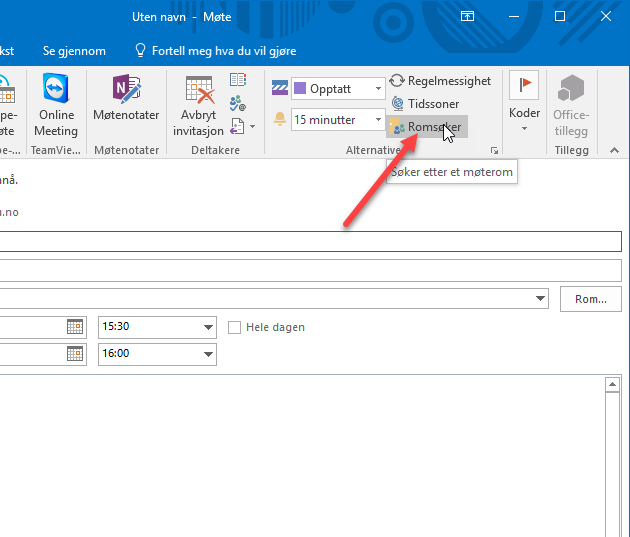The image size is (630, 537).
Task: Enable the Hele dagen checkbox
Action: 235,327
